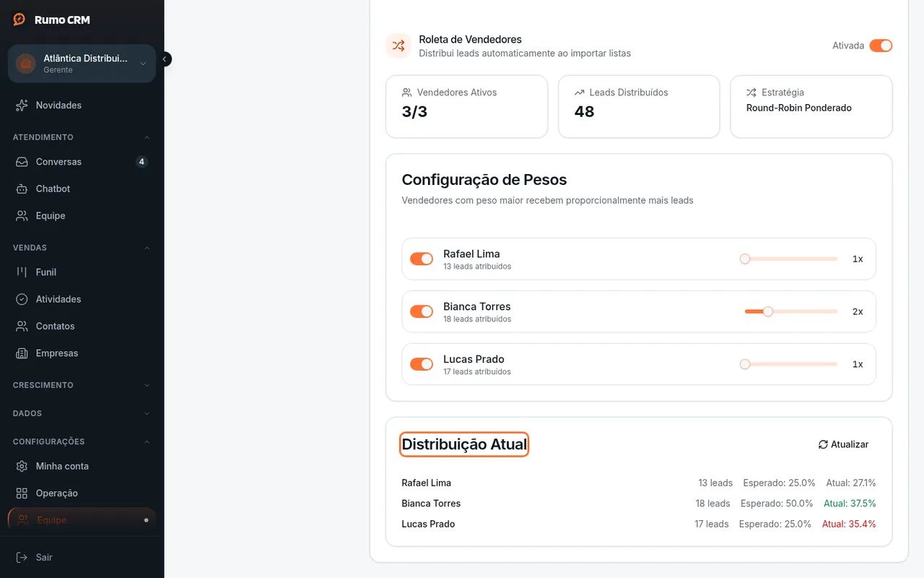The height and width of the screenshot is (578, 924).
Task: Click the Leads Distribuídos trend icon
Action: [x=579, y=92]
